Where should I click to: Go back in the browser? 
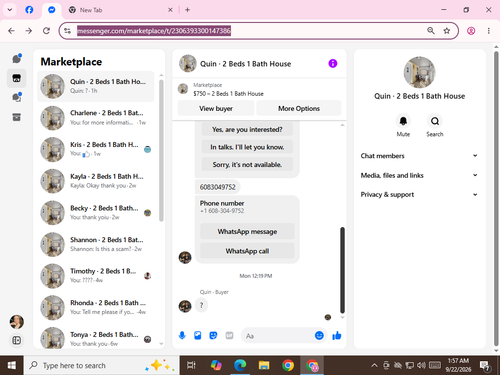click(x=11, y=31)
